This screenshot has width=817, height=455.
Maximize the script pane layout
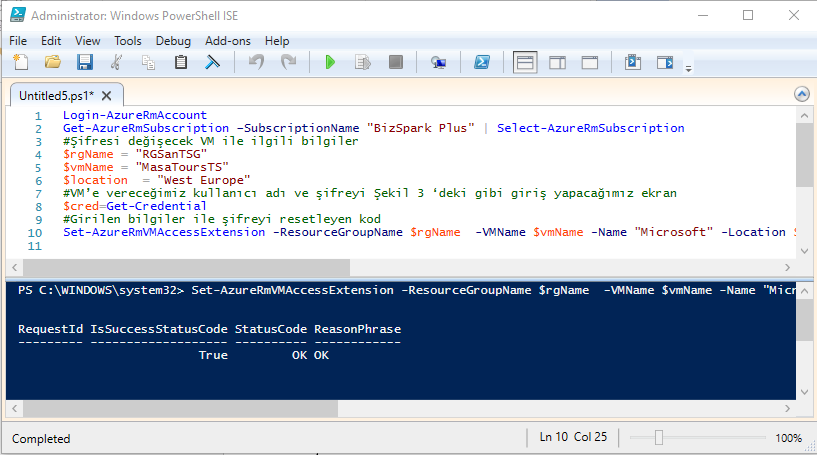pos(589,63)
